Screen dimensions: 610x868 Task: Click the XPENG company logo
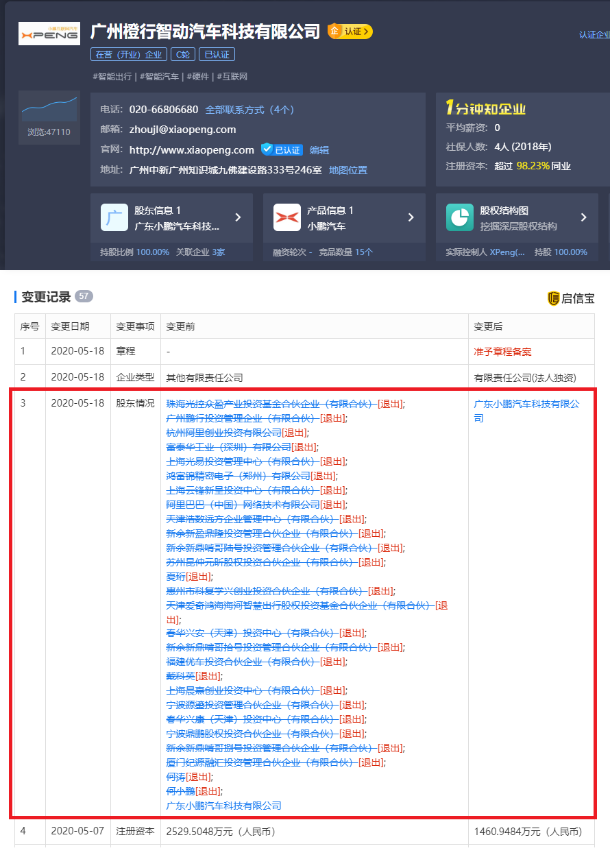point(49,33)
